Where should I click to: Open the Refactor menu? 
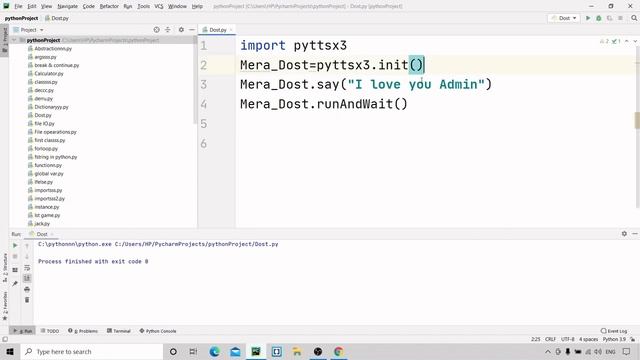[109, 6]
